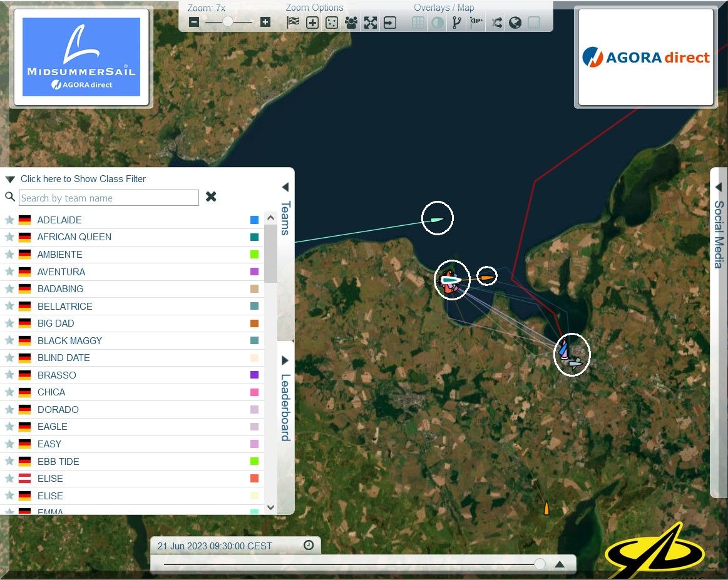Star the ADELAIDE team as favorite
This screenshot has height=580, width=728.
[x=9, y=220]
